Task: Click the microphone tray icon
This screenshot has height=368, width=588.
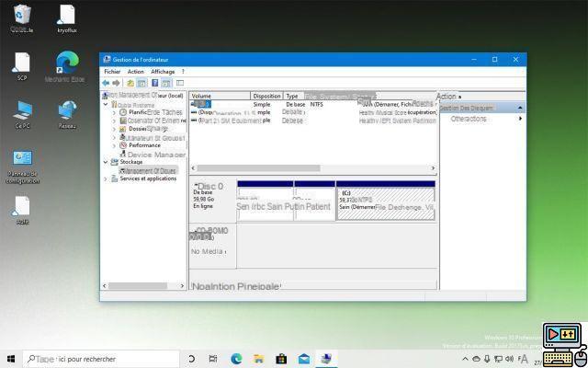Action: [x=487, y=359]
